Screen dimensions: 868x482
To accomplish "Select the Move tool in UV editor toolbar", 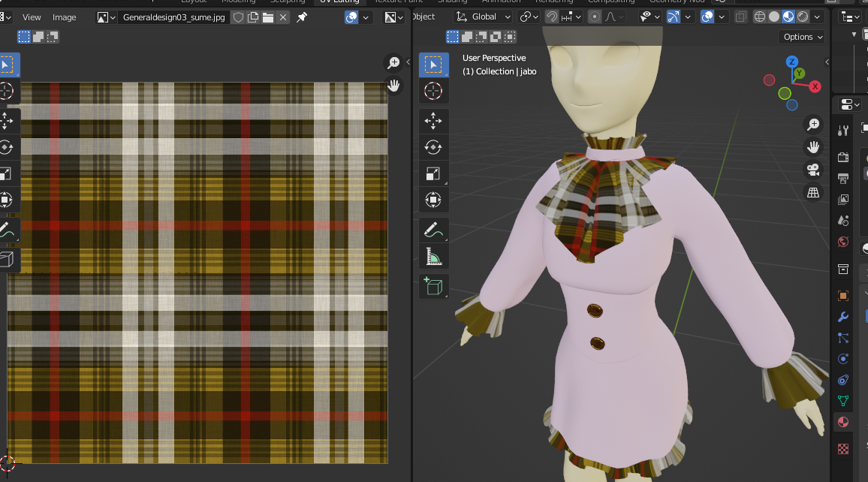I will click(7, 121).
